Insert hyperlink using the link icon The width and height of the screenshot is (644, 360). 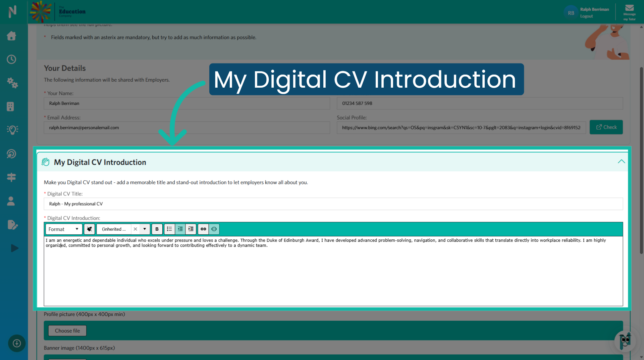pos(203,229)
